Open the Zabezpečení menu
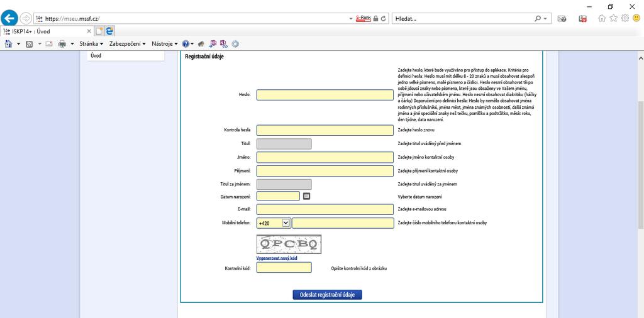 coord(128,43)
